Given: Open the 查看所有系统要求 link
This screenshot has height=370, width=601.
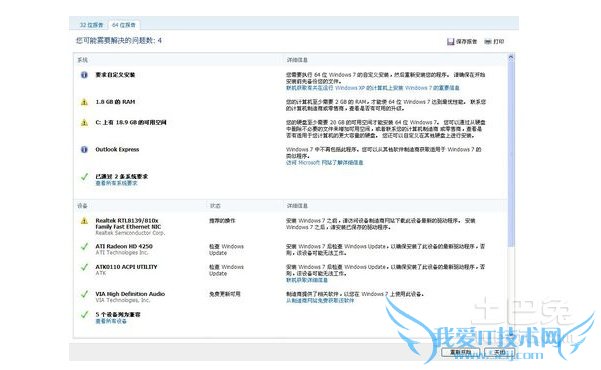Looking at the screenshot, I should pos(116,183).
